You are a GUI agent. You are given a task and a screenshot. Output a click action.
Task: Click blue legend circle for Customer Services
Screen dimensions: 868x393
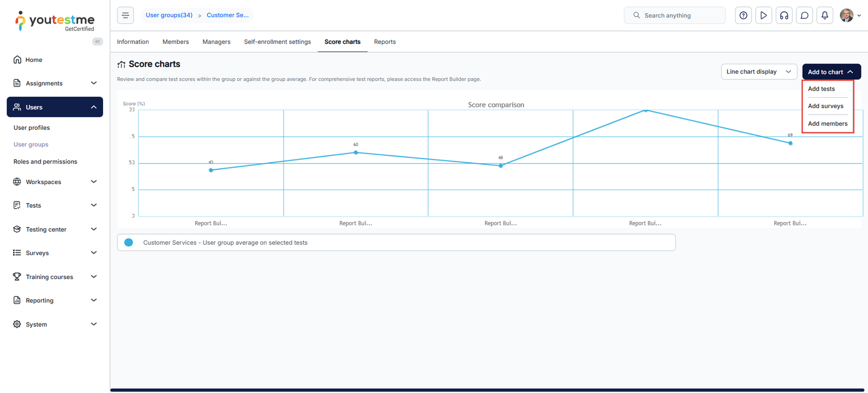[129, 243]
